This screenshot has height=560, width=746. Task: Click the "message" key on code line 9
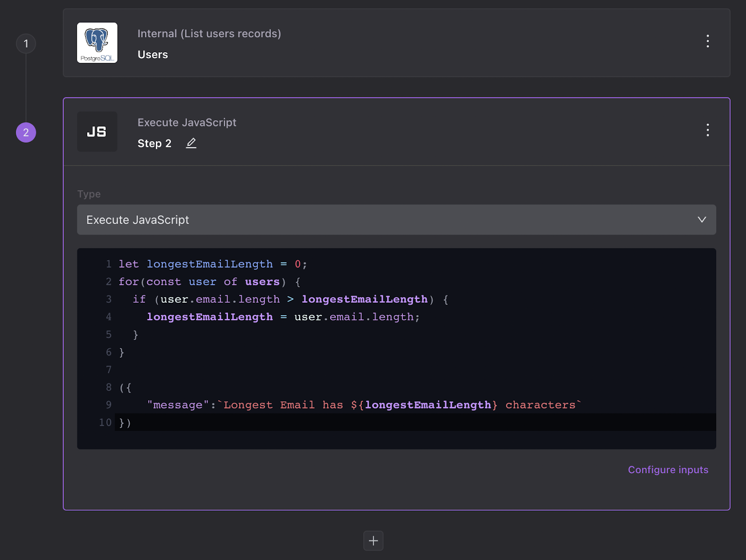tap(178, 405)
